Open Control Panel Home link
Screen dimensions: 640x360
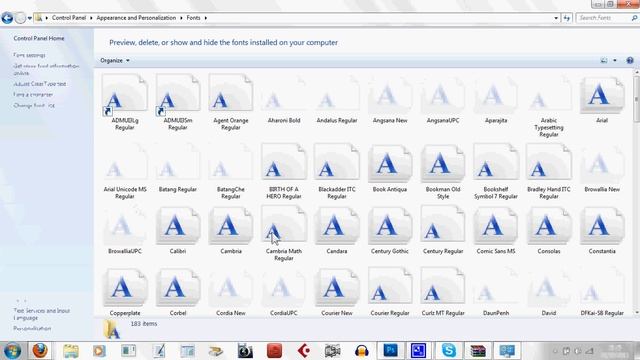coord(39,38)
